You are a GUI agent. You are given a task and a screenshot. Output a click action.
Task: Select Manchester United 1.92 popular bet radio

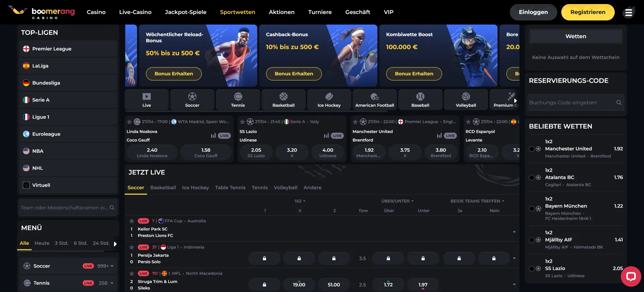[532, 149]
